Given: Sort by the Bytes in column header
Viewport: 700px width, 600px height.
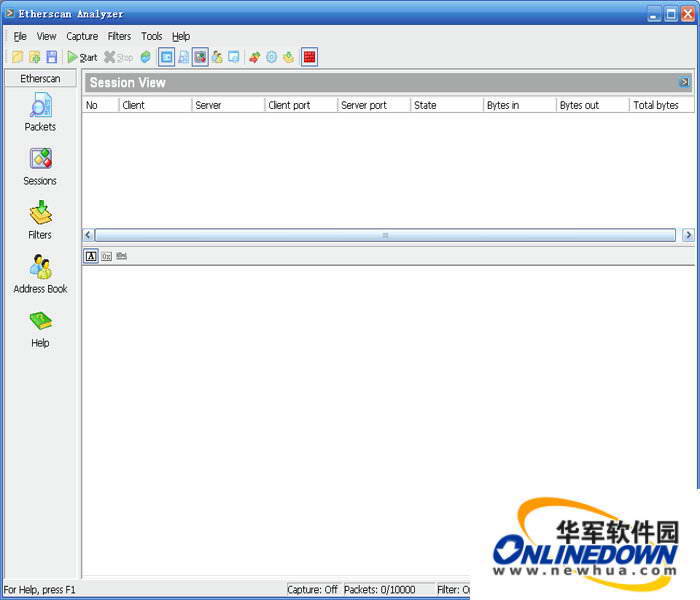Looking at the screenshot, I should [520, 105].
